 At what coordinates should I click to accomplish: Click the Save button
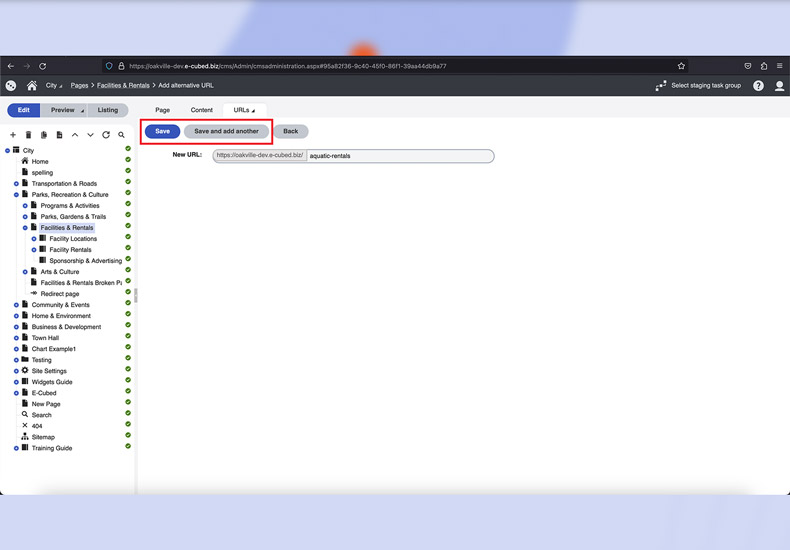[x=162, y=131]
